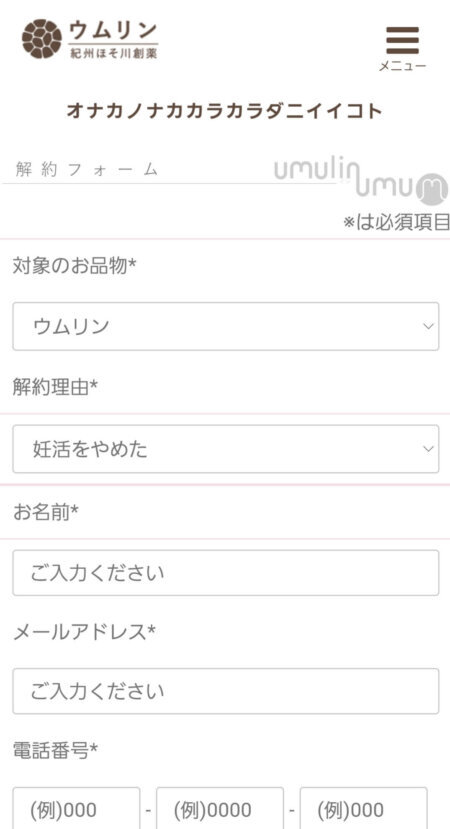Expand the chevron on the ウムリン select
The image size is (450, 829).
428,326
